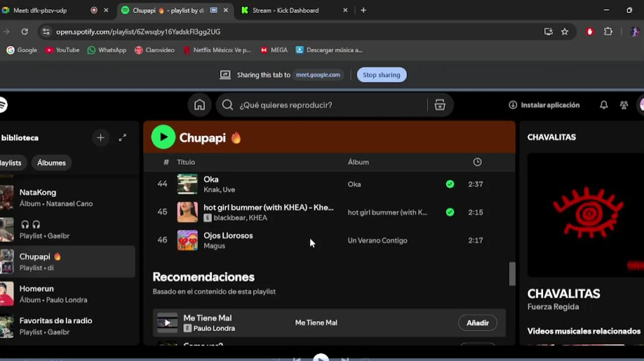
Task: Click install app icon in address bar
Action: [548, 32]
